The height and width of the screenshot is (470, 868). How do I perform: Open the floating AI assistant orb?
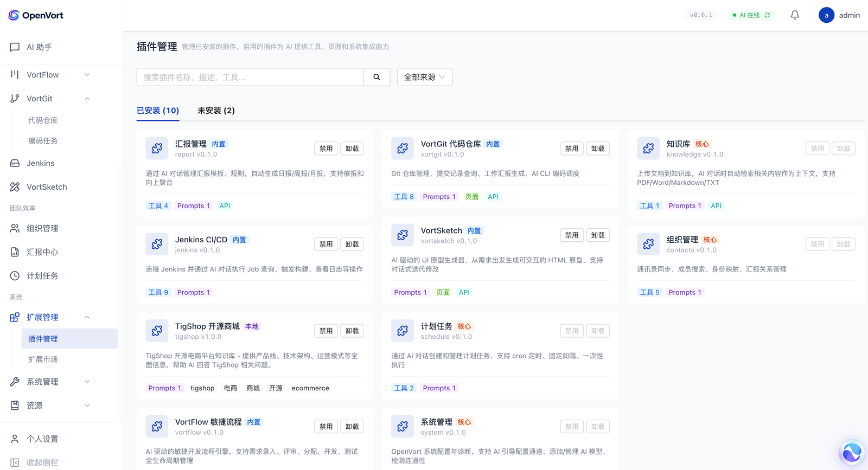[851, 452]
